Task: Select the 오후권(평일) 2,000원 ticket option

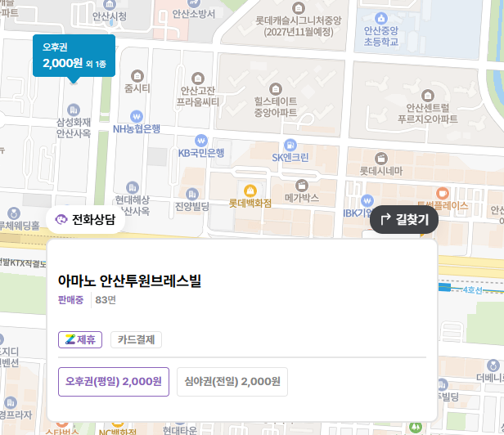Action: (x=114, y=382)
